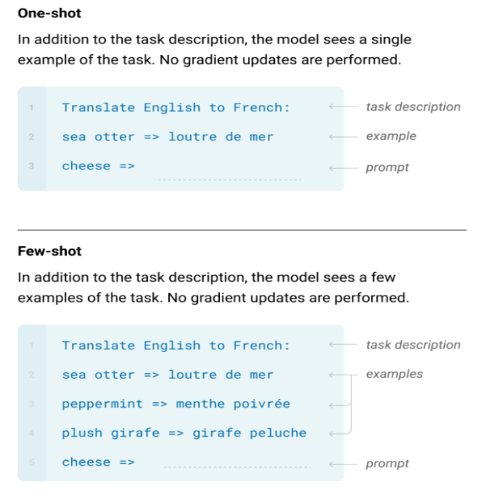Click the One-shot heading
The height and width of the screenshot is (498, 494).
(49, 13)
